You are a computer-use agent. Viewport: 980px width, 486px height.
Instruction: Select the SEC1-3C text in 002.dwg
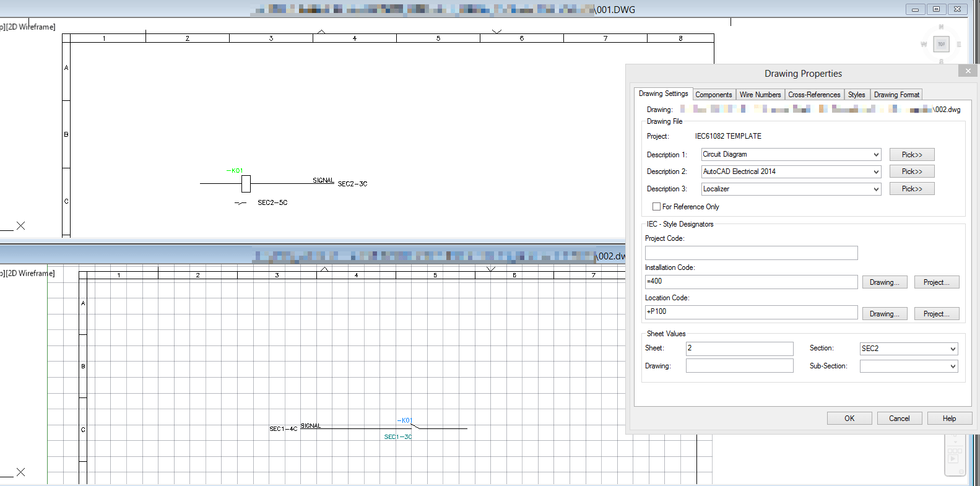click(x=398, y=437)
